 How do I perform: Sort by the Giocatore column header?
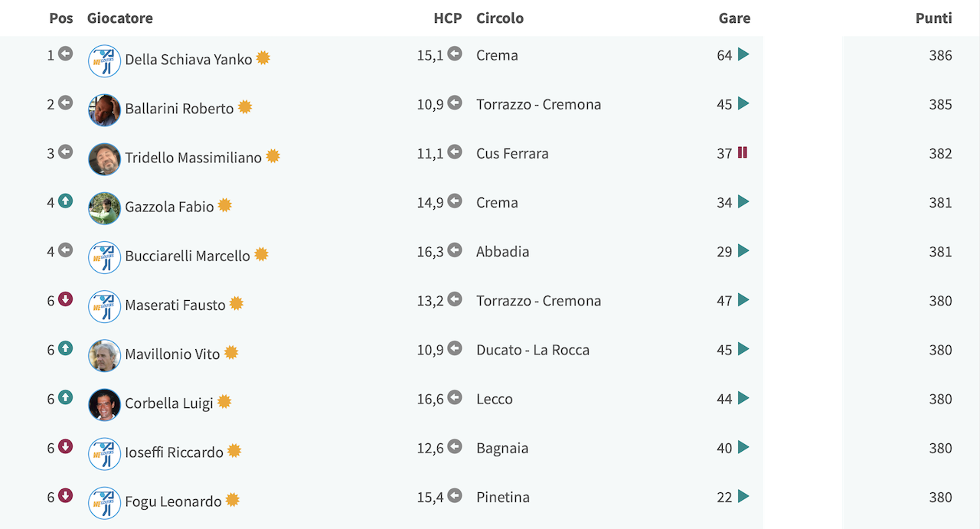click(120, 18)
